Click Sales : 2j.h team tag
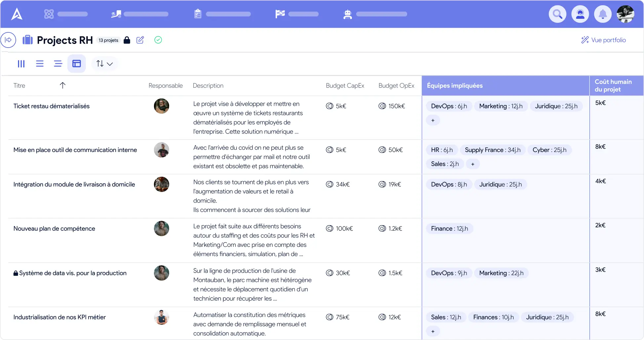Screen dimensions: 644x340 click(x=445, y=164)
